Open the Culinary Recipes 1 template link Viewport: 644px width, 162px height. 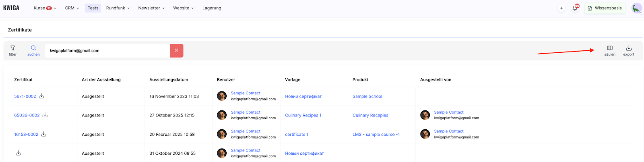click(303, 115)
